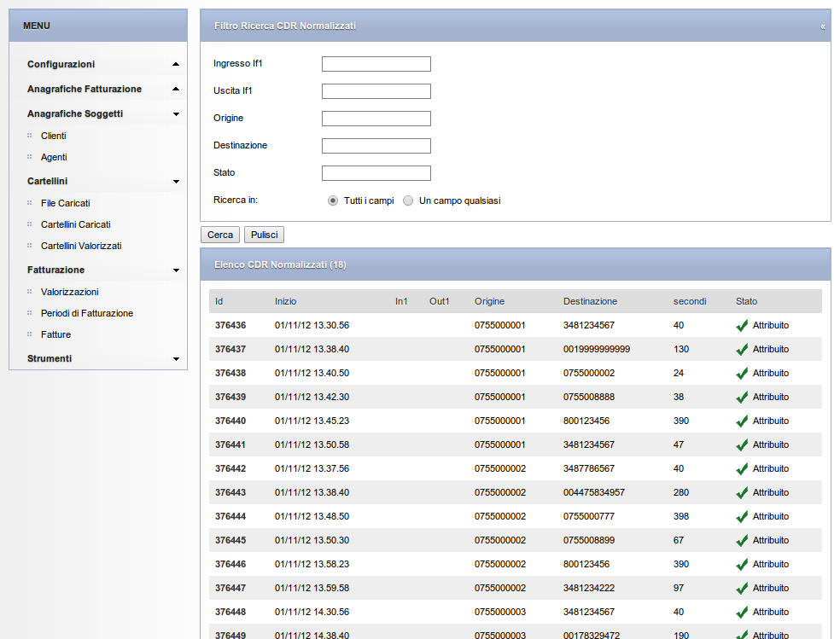Click the duration value 398

681,516
